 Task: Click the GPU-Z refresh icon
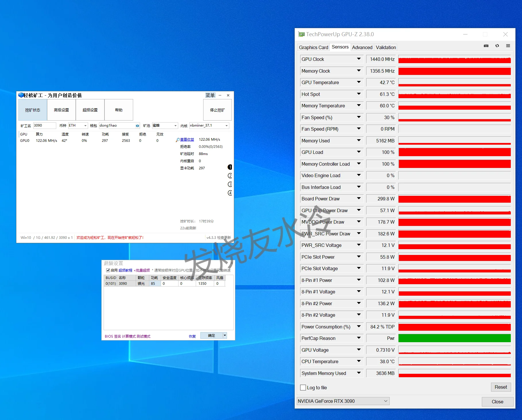[x=497, y=46]
